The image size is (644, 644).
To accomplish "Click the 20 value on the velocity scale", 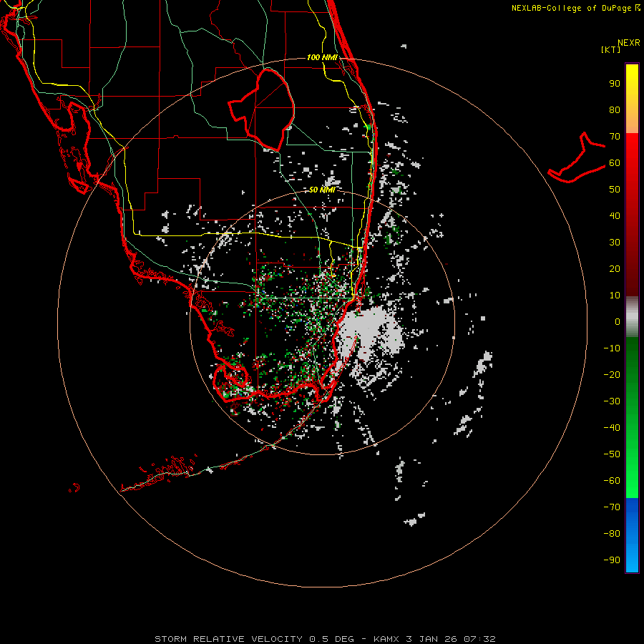I will point(615,269).
